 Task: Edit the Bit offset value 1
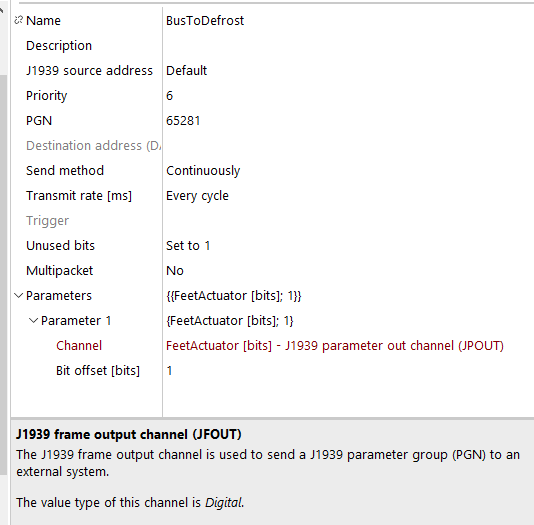[x=348, y=370]
